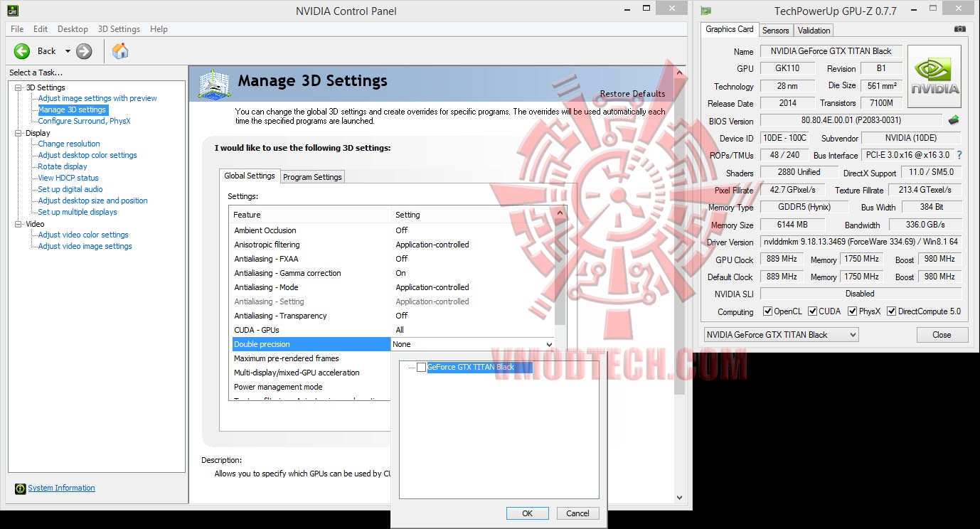Open Rotate display task
980x529 pixels.
click(x=63, y=167)
